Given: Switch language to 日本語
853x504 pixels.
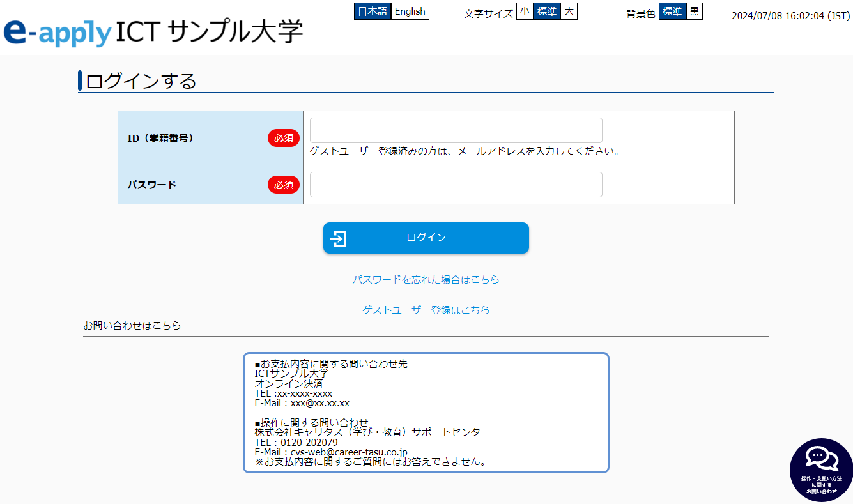Looking at the screenshot, I should pos(373,11).
